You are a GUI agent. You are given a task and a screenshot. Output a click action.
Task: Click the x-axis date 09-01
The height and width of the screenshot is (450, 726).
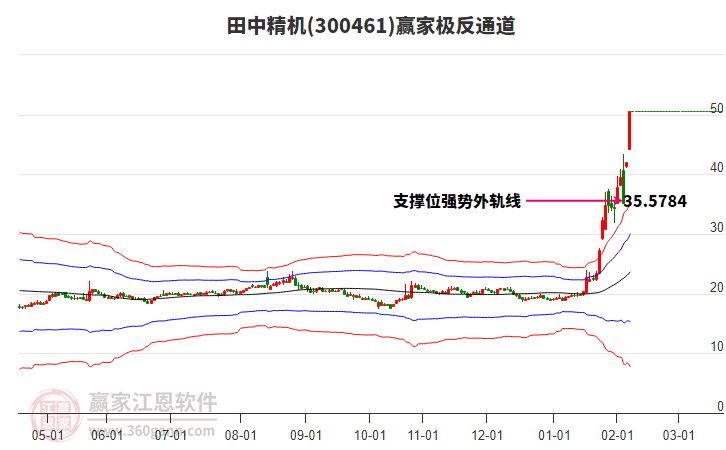[306, 436]
